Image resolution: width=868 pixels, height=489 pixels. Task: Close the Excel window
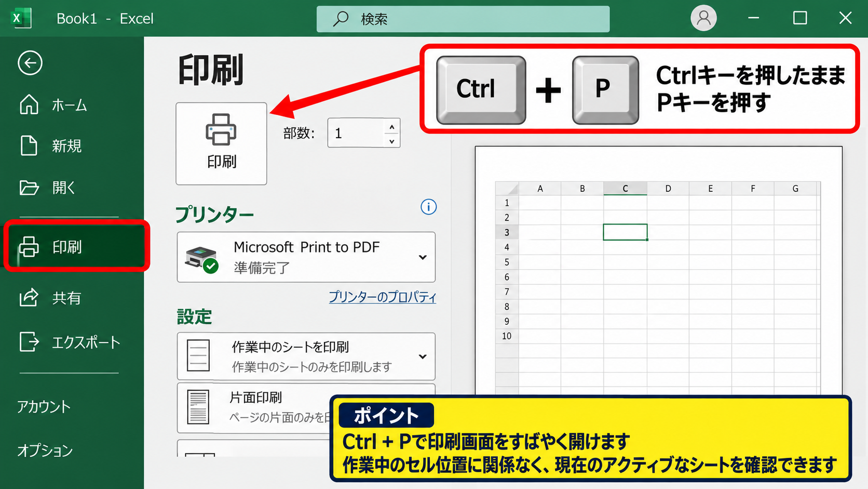pos(845,18)
